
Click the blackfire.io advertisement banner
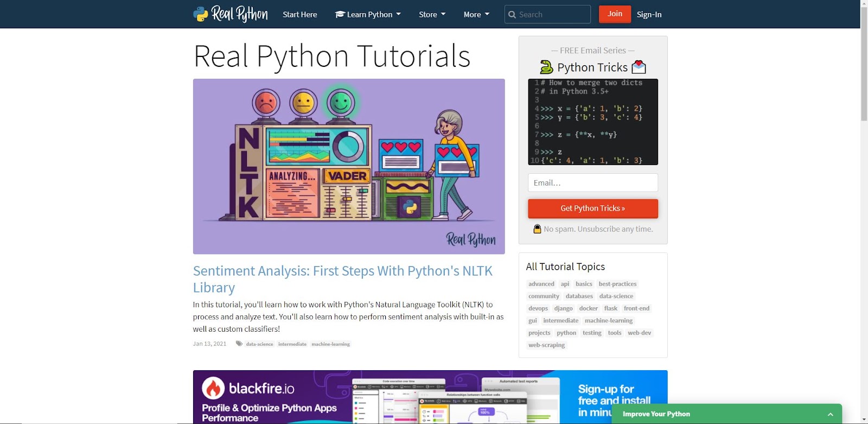(430, 397)
